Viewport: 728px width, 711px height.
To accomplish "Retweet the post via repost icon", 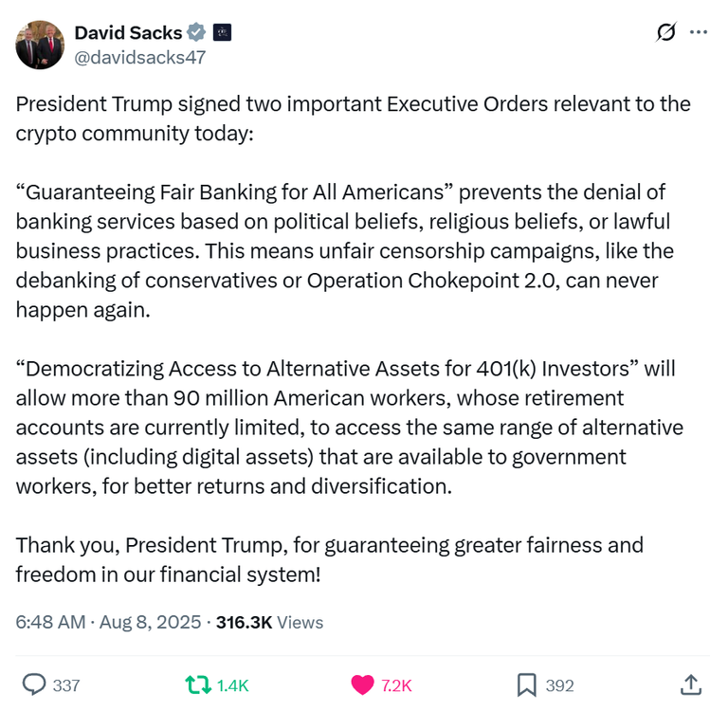I will pyautogui.click(x=198, y=685).
